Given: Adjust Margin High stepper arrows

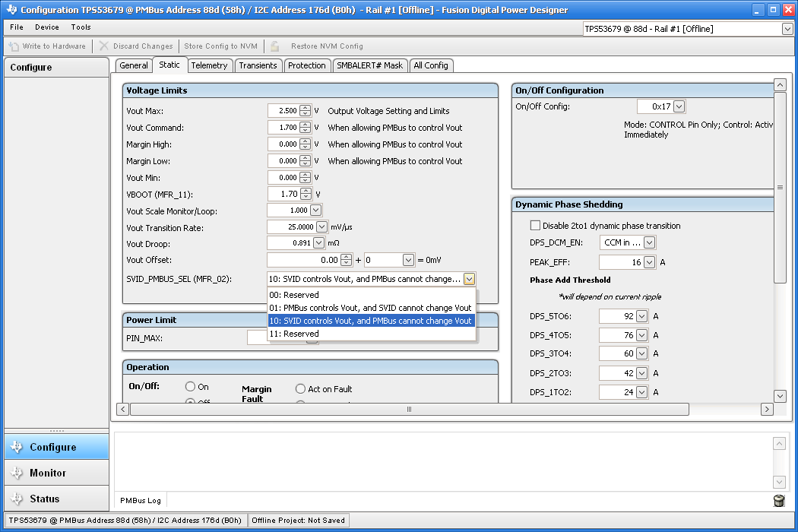Looking at the screenshot, I should pyautogui.click(x=306, y=144).
